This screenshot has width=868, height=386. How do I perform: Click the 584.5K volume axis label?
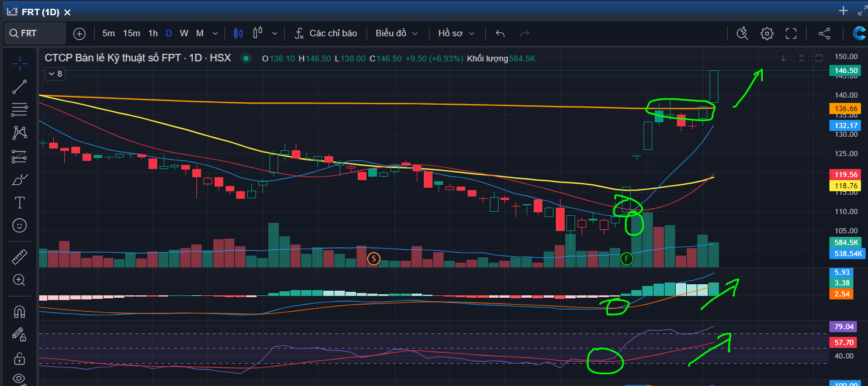[x=846, y=243]
